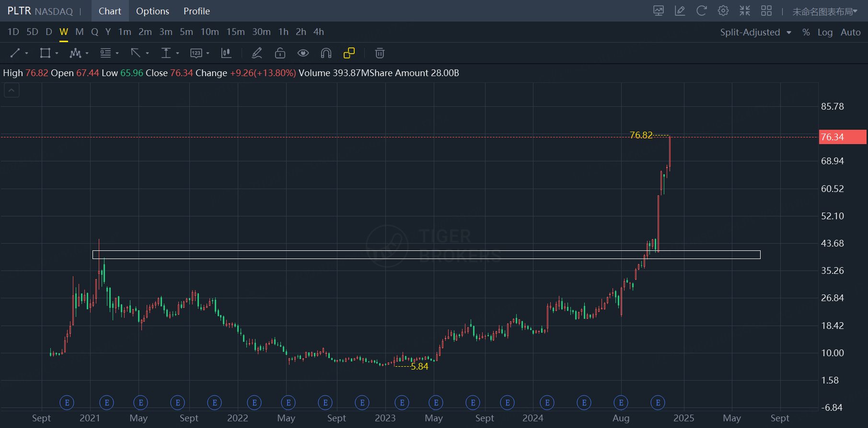868x428 pixels.
Task: Click the yellow 5.84 low label
Action: point(419,367)
